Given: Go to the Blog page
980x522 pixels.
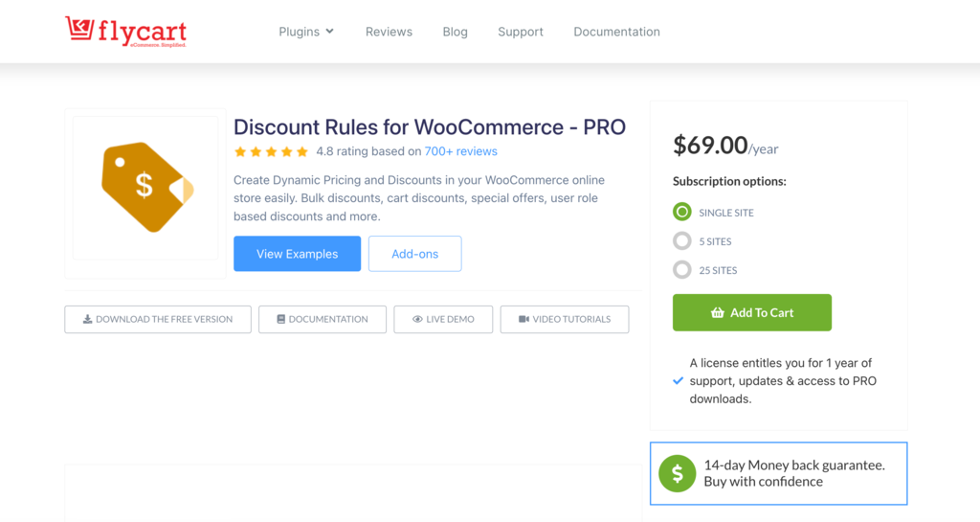Looking at the screenshot, I should tap(456, 32).
